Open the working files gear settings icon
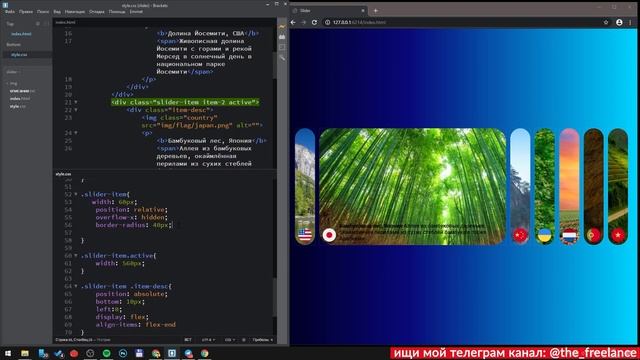This screenshot has width=640, height=360. [38, 24]
